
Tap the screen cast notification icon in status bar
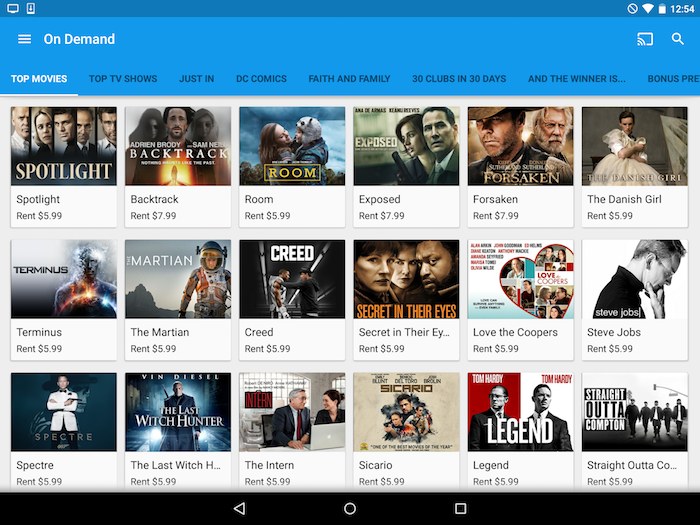(13, 8)
